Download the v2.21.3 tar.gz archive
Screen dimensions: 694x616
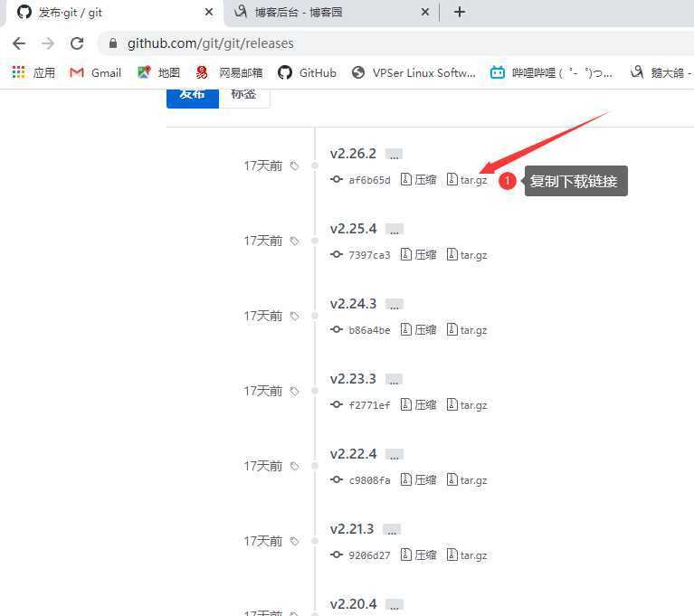[467, 554]
